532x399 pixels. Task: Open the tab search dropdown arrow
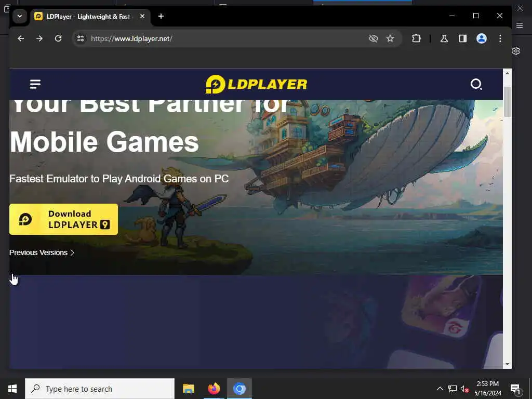click(x=20, y=16)
